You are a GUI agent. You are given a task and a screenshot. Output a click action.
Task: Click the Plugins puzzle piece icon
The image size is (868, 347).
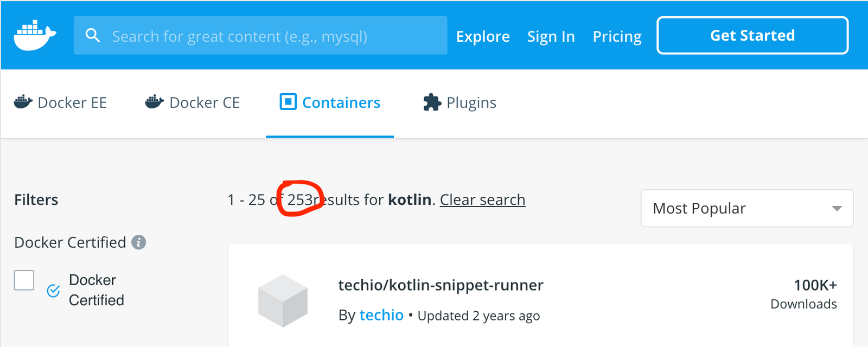click(432, 102)
